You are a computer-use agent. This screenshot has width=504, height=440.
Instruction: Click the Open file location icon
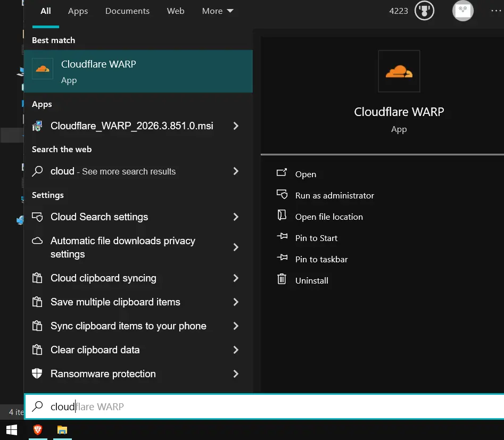point(282,215)
